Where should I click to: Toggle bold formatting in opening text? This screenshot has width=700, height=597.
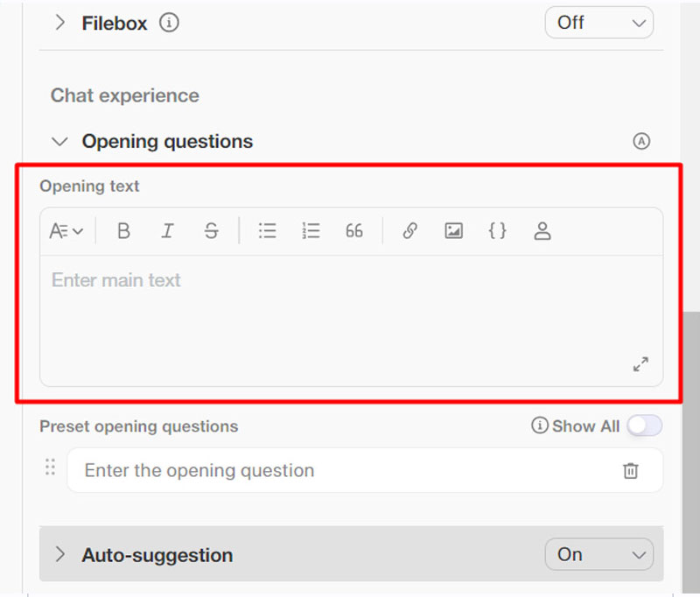coord(123,231)
